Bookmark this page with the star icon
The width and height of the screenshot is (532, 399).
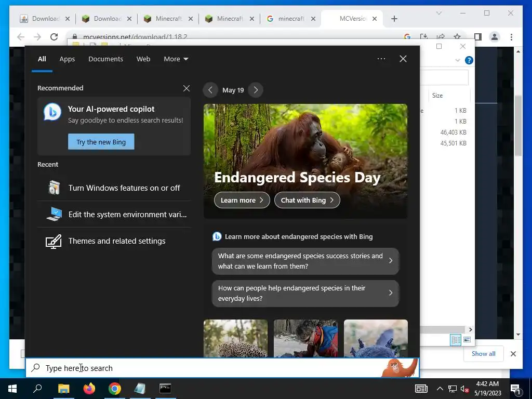[457, 37]
